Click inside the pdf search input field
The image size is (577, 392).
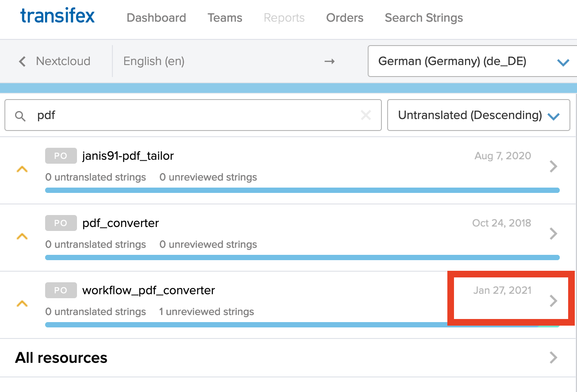(x=177, y=115)
